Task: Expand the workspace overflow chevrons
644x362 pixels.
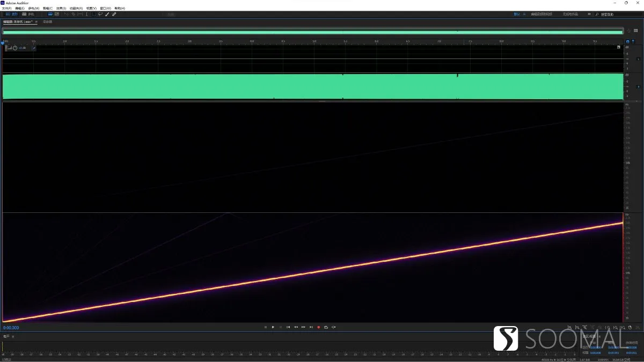Action: tap(589, 14)
